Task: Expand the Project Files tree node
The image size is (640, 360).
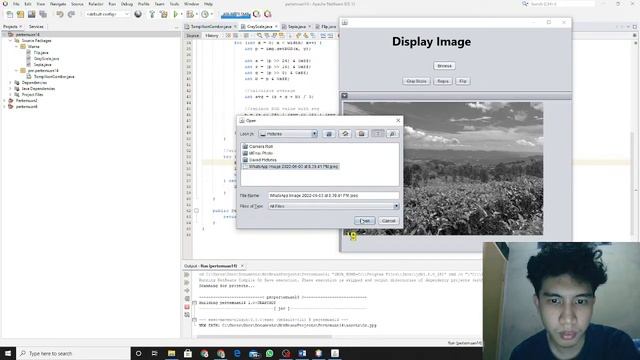Action: point(11,95)
